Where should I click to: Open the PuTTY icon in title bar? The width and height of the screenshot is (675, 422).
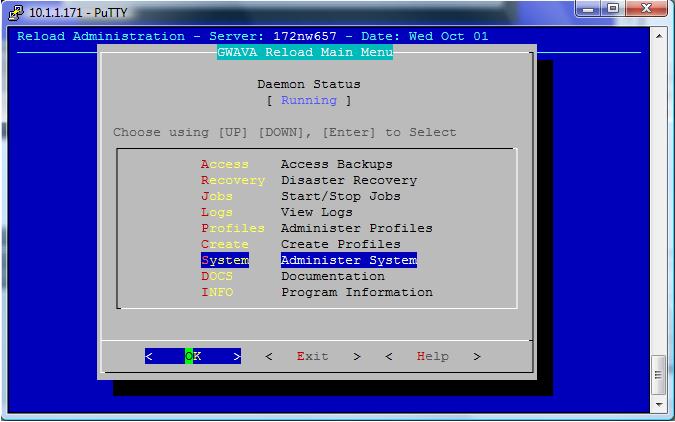(x=16, y=12)
